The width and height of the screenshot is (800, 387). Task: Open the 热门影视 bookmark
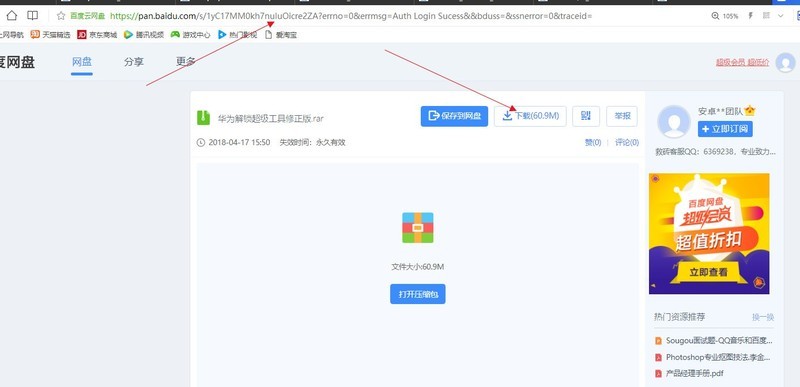(237, 35)
